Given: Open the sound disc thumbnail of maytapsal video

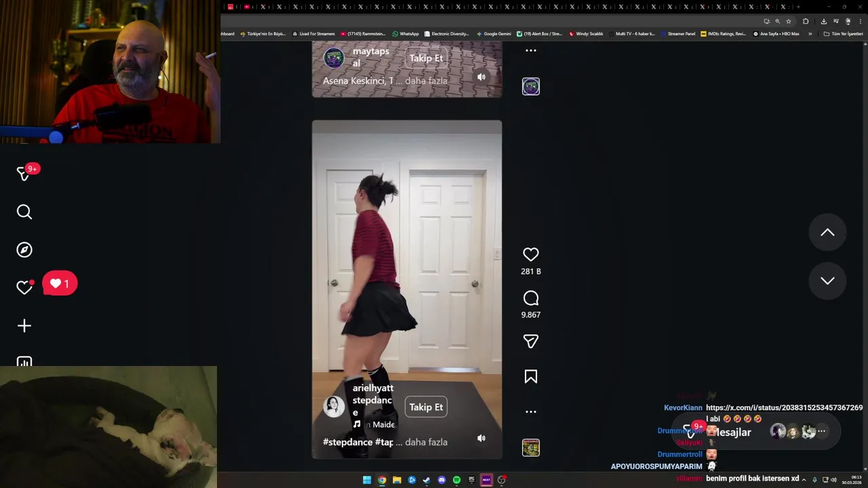Looking at the screenshot, I should (531, 86).
